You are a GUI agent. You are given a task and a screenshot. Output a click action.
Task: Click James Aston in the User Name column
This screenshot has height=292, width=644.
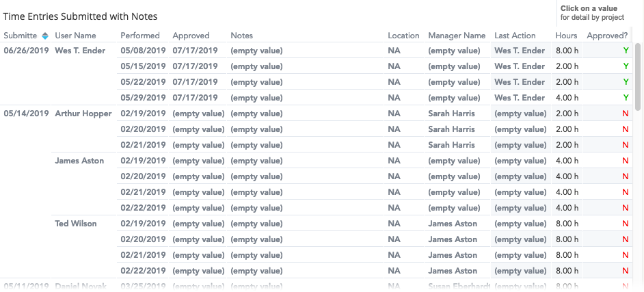tap(79, 161)
